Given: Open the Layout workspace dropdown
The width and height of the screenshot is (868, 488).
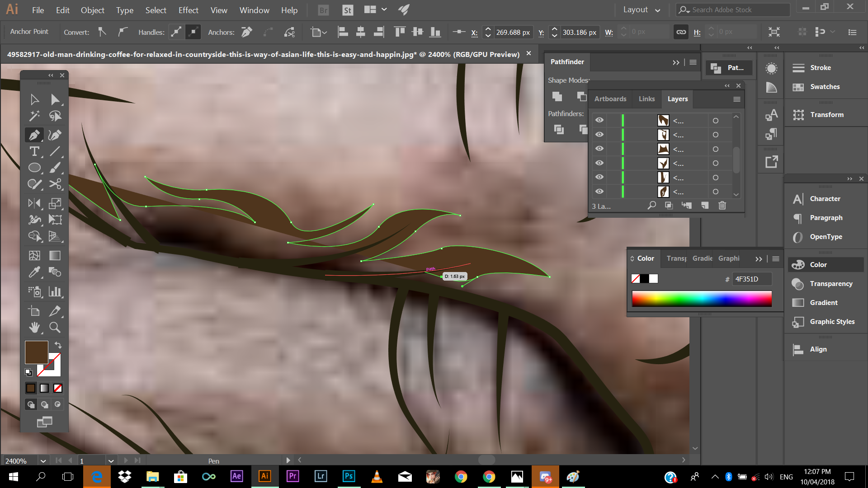Looking at the screenshot, I should 642,10.
